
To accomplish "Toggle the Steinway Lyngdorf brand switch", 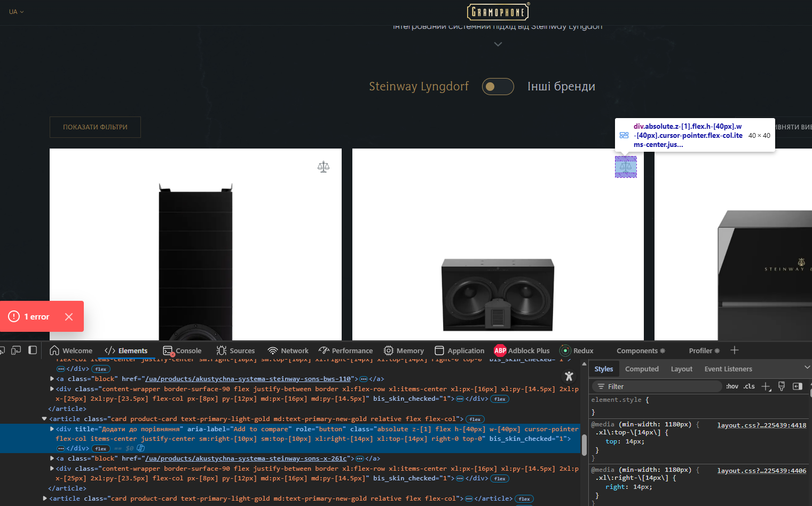I will click(498, 87).
